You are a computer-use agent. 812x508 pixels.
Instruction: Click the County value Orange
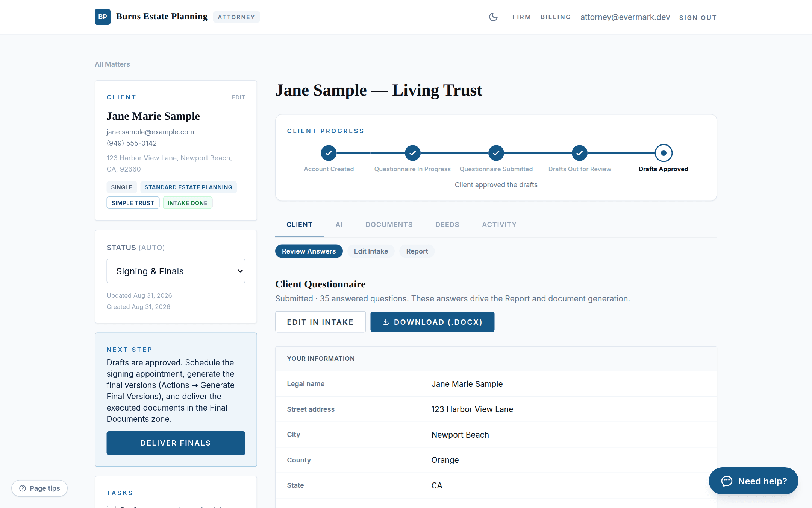pos(445,460)
